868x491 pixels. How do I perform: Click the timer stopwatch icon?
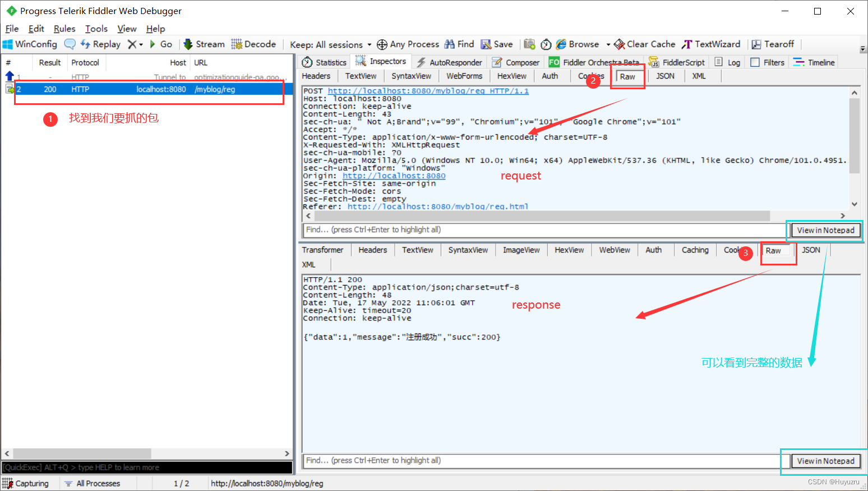(x=546, y=44)
